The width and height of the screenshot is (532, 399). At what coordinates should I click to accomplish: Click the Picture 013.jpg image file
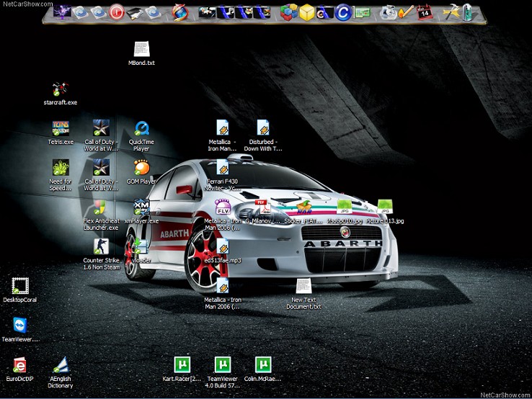tap(384, 208)
